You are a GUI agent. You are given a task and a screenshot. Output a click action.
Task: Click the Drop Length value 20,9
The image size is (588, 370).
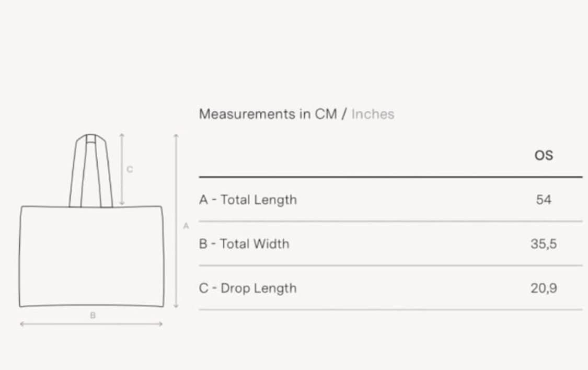point(544,288)
